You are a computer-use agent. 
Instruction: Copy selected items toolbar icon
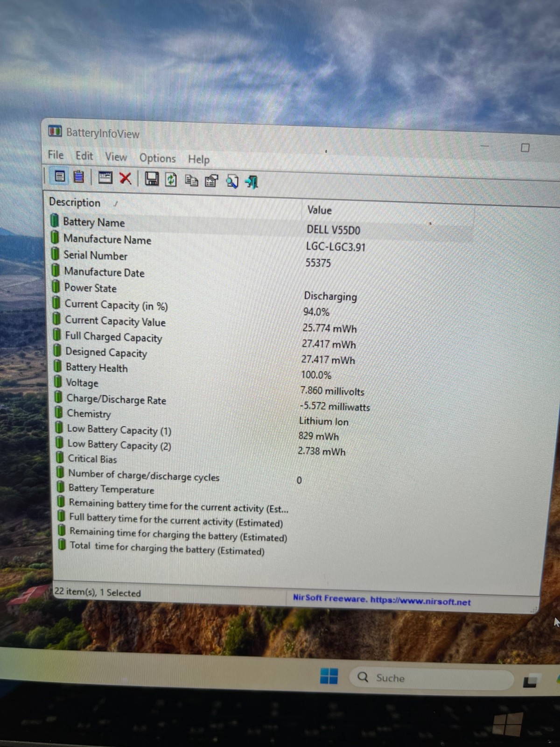191,180
